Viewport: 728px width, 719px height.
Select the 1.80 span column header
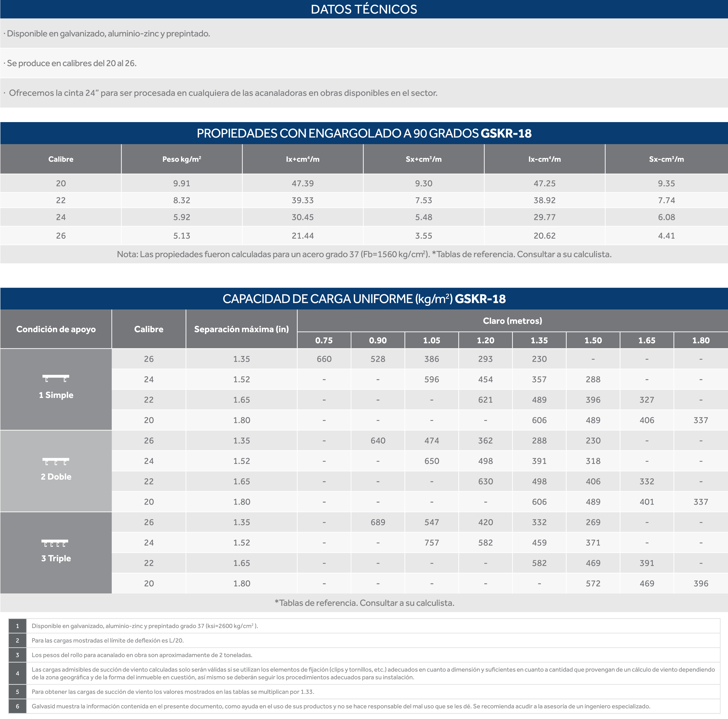(x=700, y=340)
